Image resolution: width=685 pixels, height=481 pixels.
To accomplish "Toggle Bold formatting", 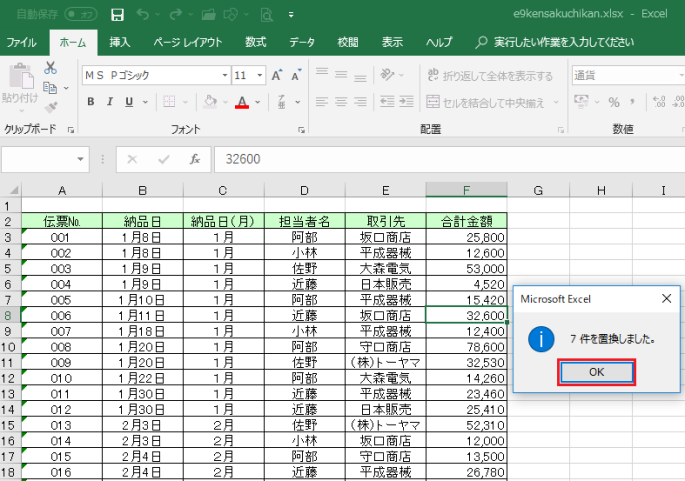I will (91, 102).
